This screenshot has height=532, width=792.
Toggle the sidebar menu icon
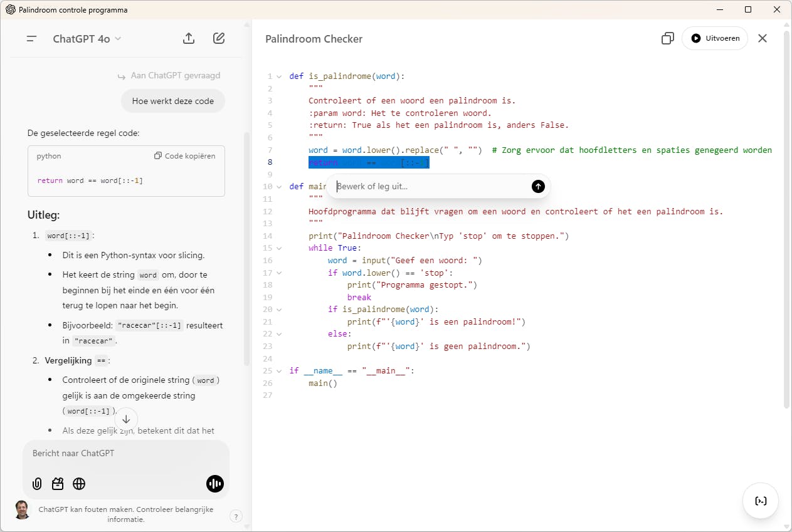click(x=31, y=39)
